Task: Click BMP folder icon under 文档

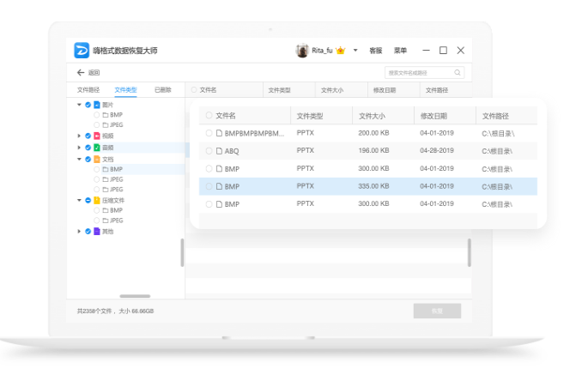Action: tap(106, 169)
